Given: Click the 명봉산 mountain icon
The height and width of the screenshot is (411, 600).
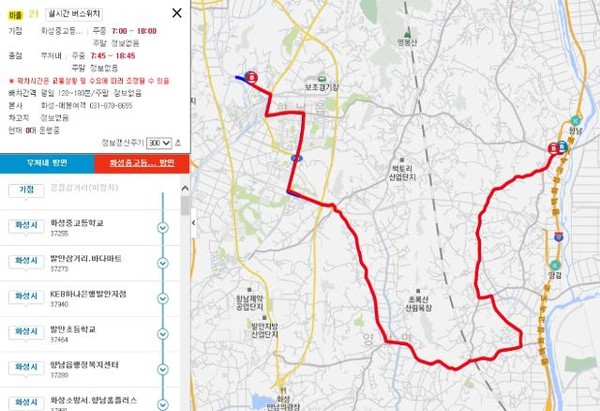Looking at the screenshot, I should [x=407, y=34].
